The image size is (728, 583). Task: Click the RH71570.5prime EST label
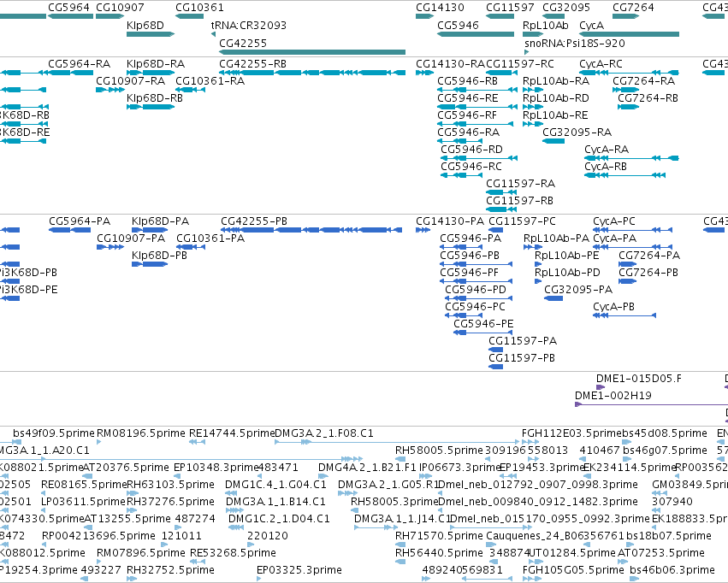point(439,537)
